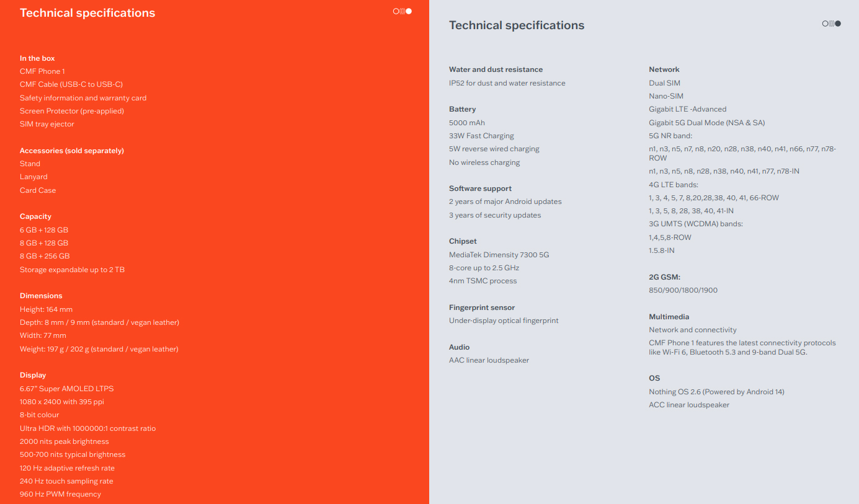
Task: Click '5000 mAh'
Action: [467, 123]
